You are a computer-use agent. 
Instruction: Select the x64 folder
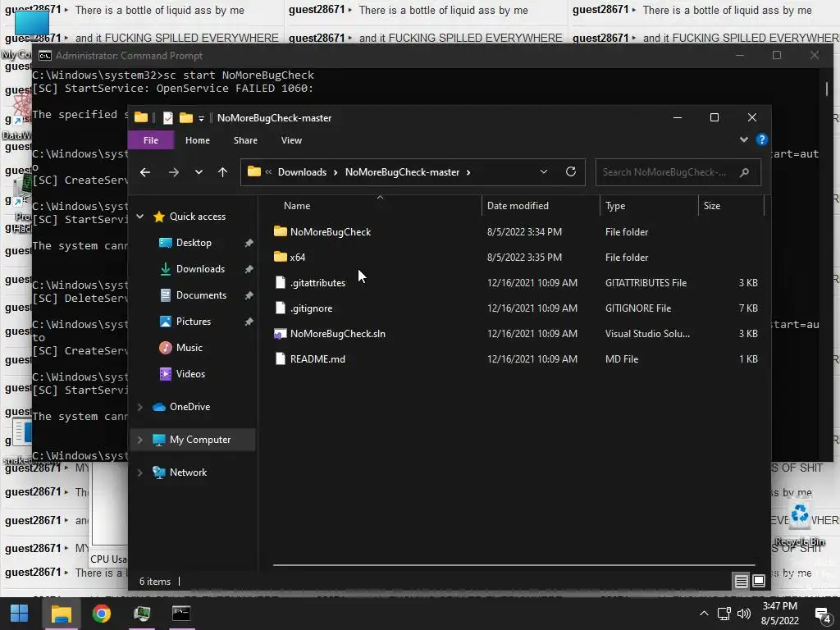(297, 257)
